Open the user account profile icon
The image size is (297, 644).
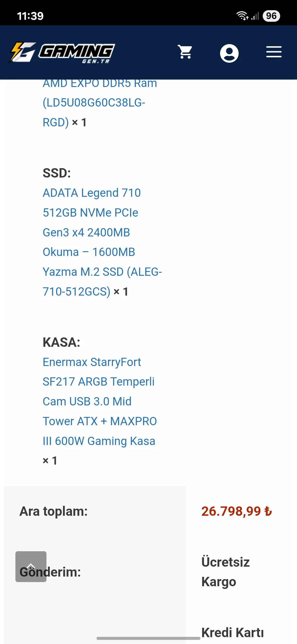coord(229,53)
